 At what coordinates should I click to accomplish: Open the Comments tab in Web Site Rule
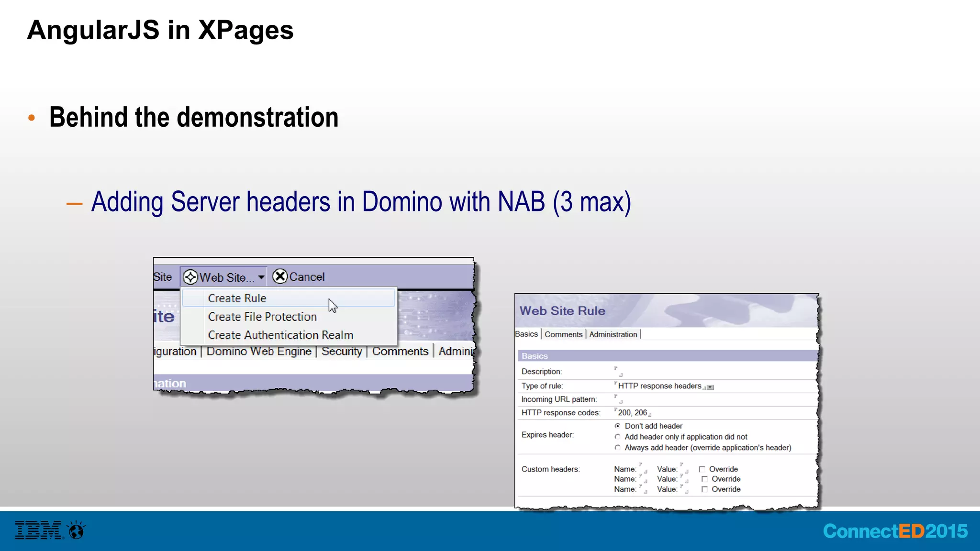click(563, 334)
